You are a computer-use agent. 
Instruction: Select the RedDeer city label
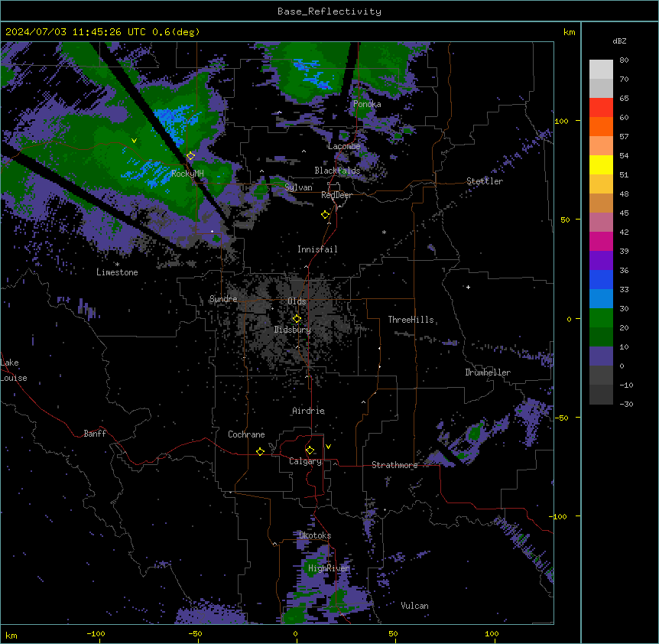click(x=336, y=194)
